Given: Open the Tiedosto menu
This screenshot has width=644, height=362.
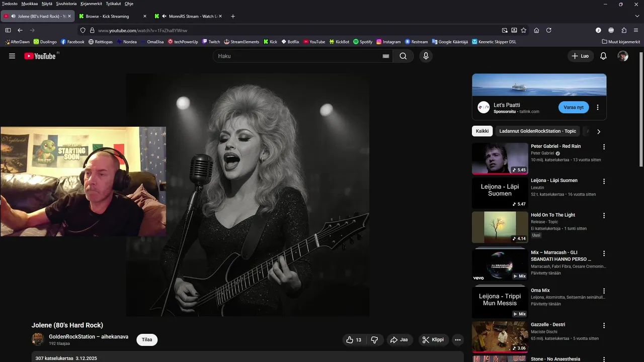Looking at the screenshot, I should coord(10,4).
